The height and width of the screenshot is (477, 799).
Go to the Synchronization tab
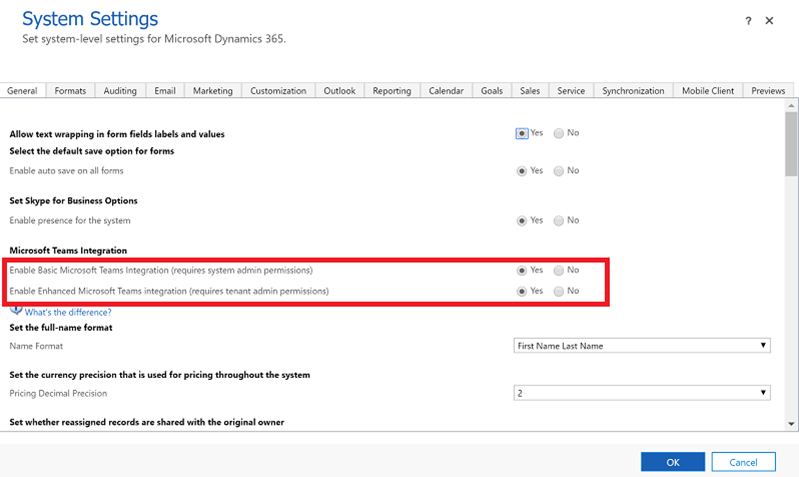(633, 90)
